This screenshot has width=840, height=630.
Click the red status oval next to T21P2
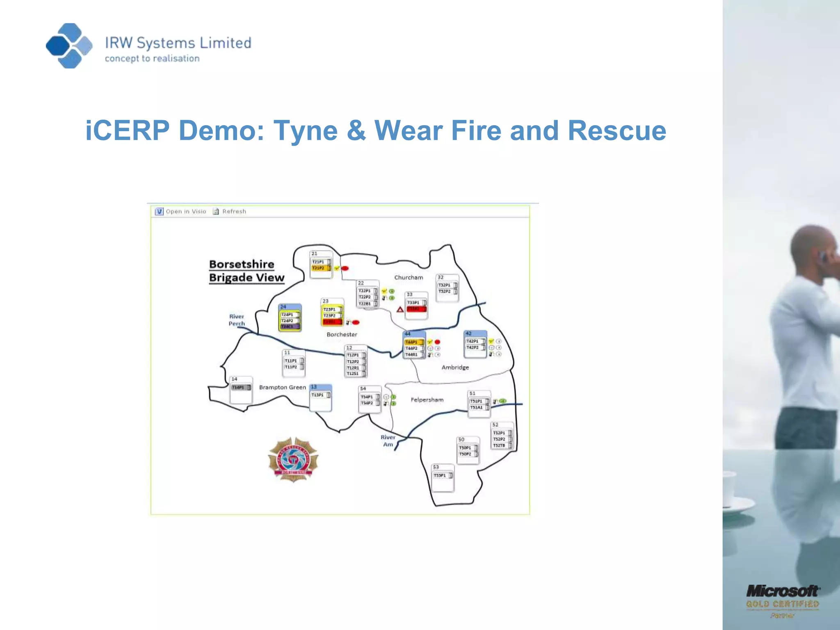(x=345, y=268)
